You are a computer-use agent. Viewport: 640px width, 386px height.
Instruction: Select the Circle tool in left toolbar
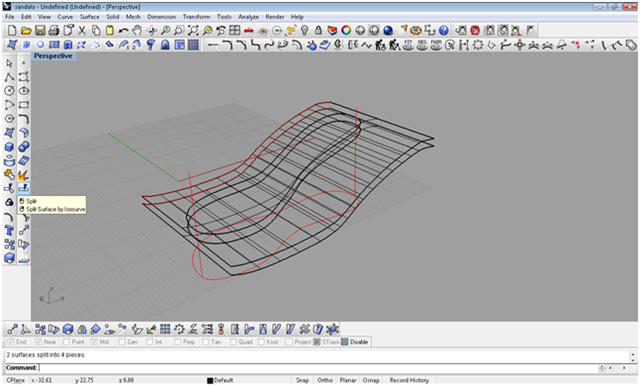(9, 91)
